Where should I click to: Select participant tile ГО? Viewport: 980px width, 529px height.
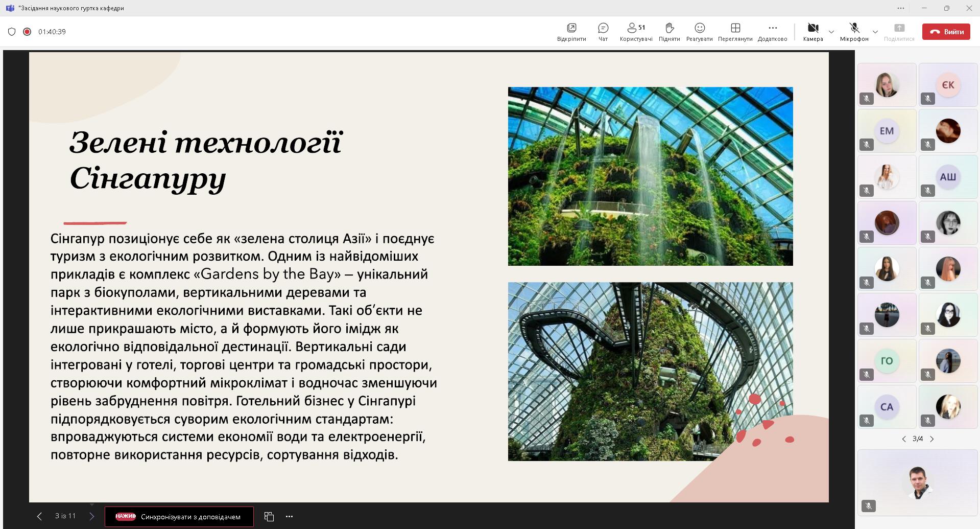887,361
